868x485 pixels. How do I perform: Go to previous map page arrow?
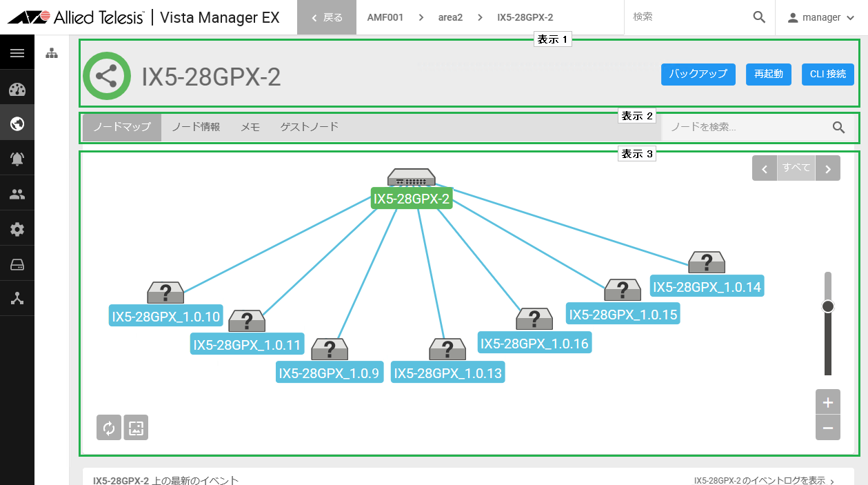coord(765,168)
